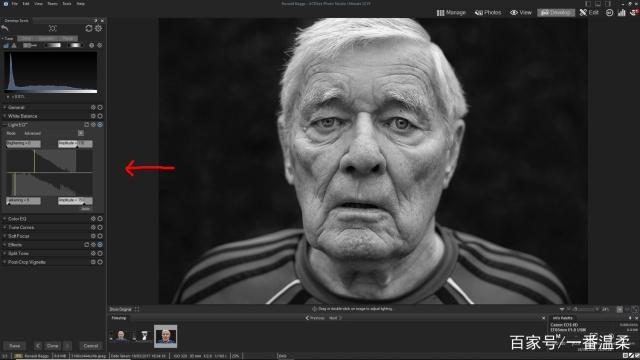Switch to Manage mode
640x360 pixels.
[451, 13]
